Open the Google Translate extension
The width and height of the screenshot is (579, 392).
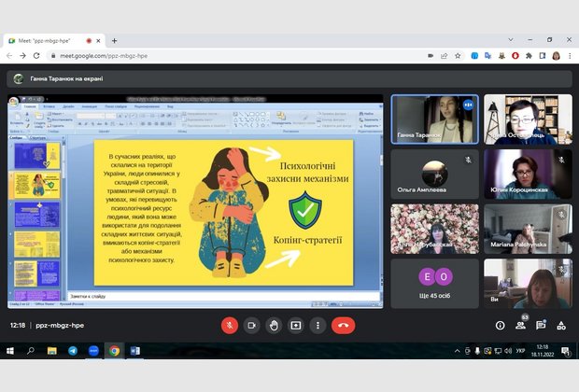[487, 56]
